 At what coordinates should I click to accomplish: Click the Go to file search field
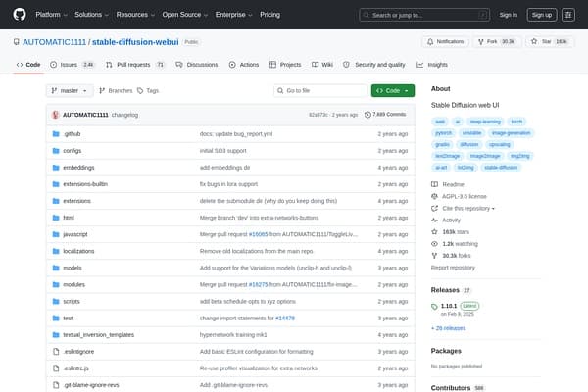(x=320, y=91)
